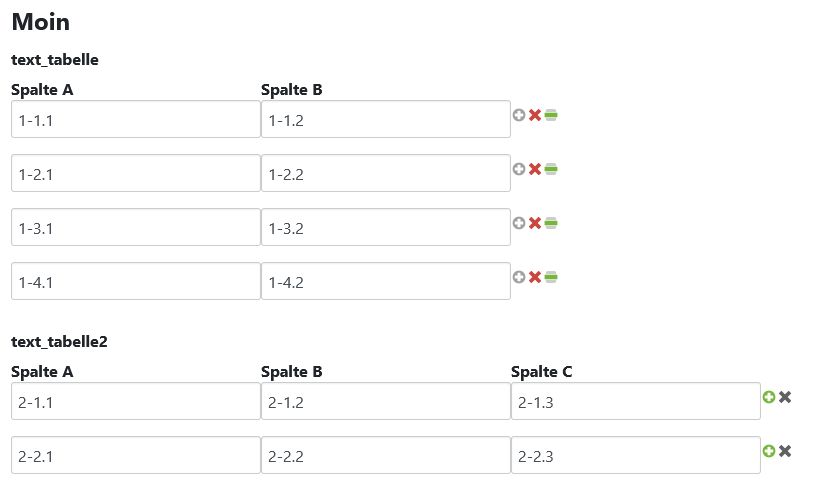Add a row after the 1-3.2 row
825x493 pixels.
519,223
